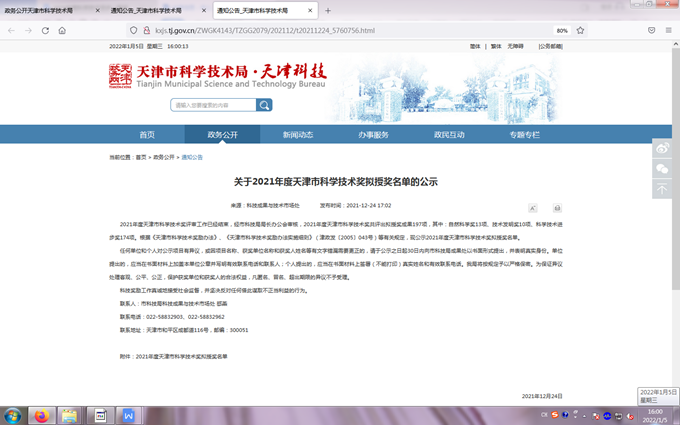
Task: Click the scrollbar up arrow
Action: (x=676, y=44)
